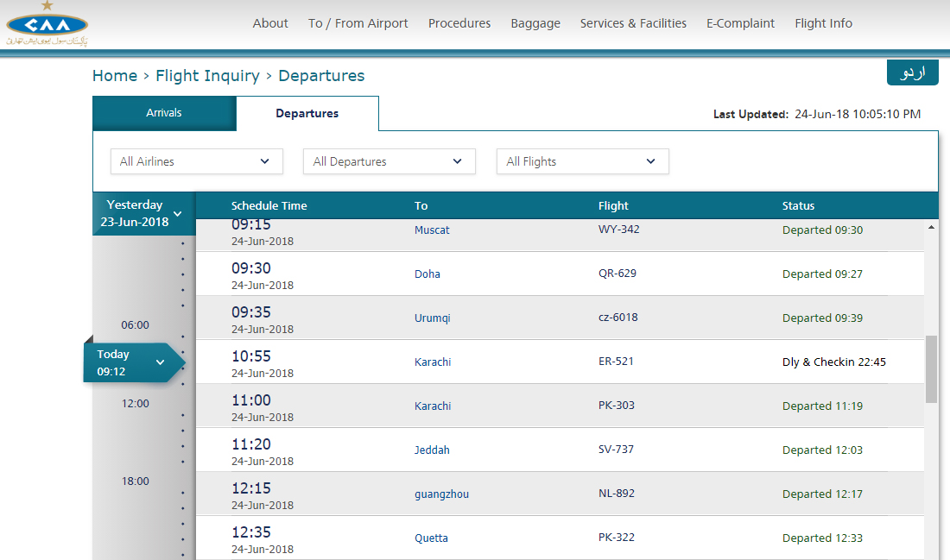Click schedule time 09:30
The image size is (950, 560).
[250, 268]
